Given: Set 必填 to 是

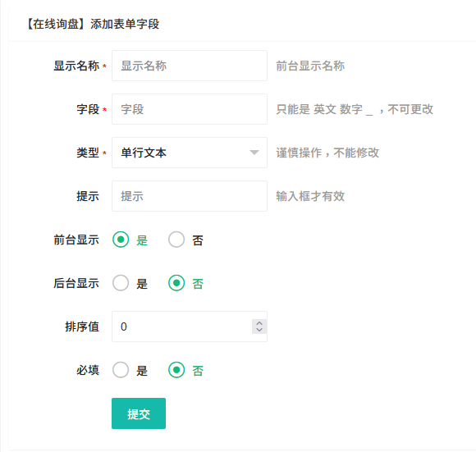Looking at the screenshot, I should pyautogui.click(x=121, y=370).
